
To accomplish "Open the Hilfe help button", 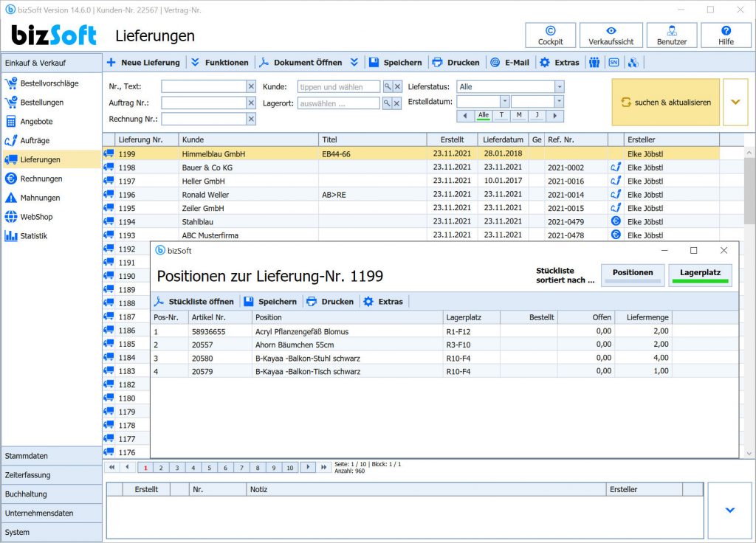I will [x=726, y=35].
